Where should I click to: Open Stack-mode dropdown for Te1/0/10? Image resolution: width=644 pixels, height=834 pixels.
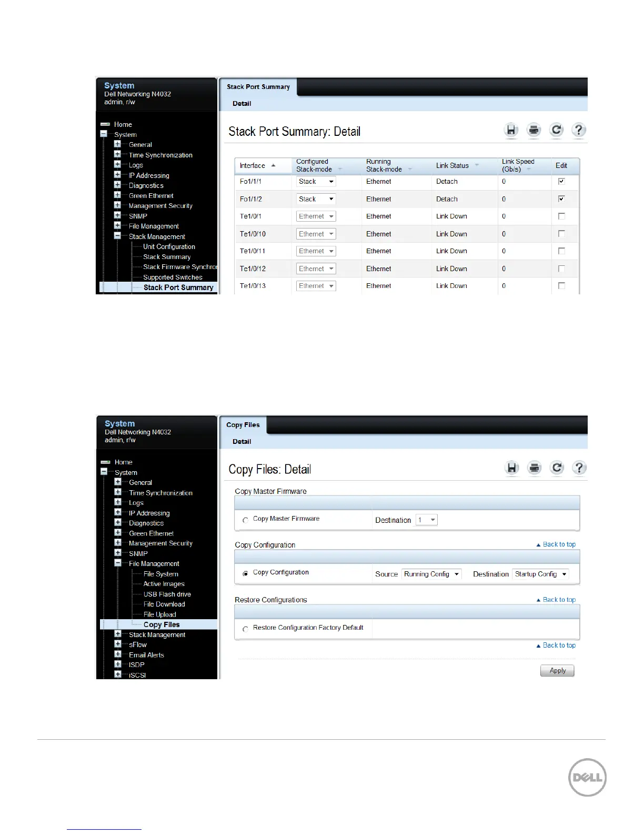316,234
